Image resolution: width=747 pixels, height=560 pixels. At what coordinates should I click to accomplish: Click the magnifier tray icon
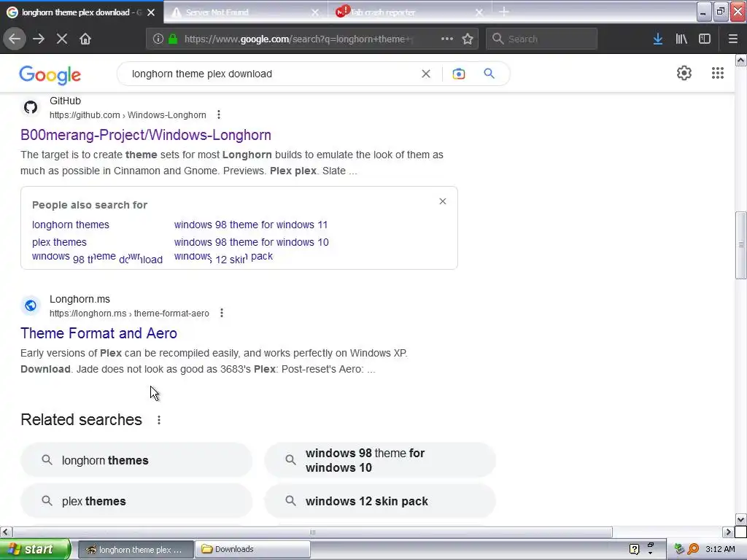tap(693, 549)
